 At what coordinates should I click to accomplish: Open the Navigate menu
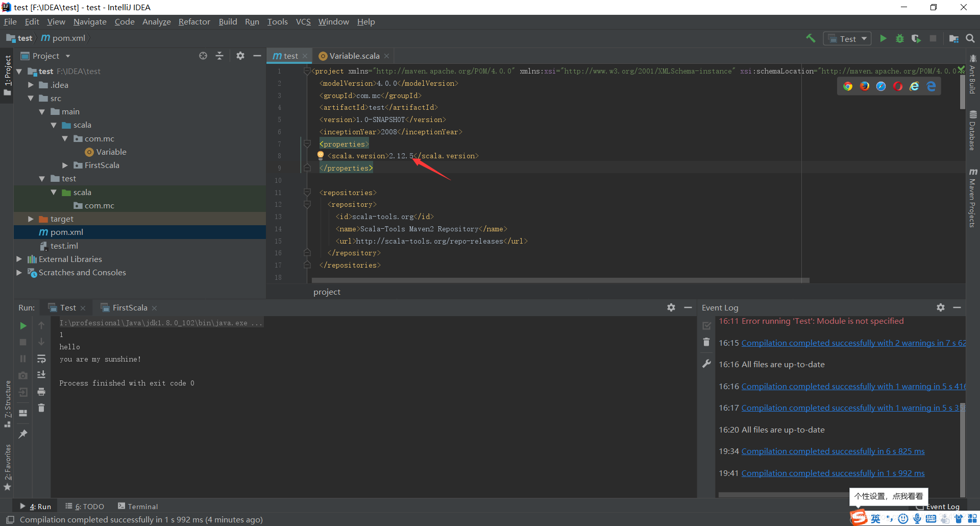pyautogui.click(x=90, y=21)
